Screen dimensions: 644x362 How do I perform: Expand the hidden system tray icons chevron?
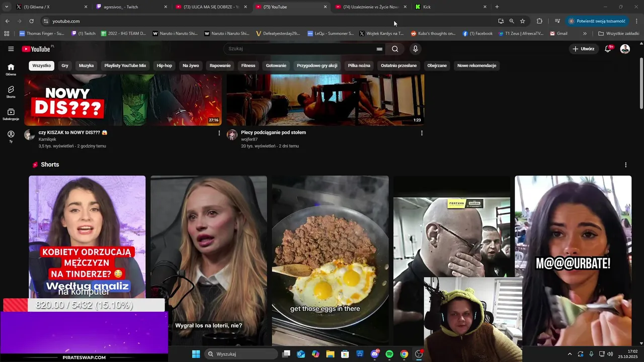(570, 354)
